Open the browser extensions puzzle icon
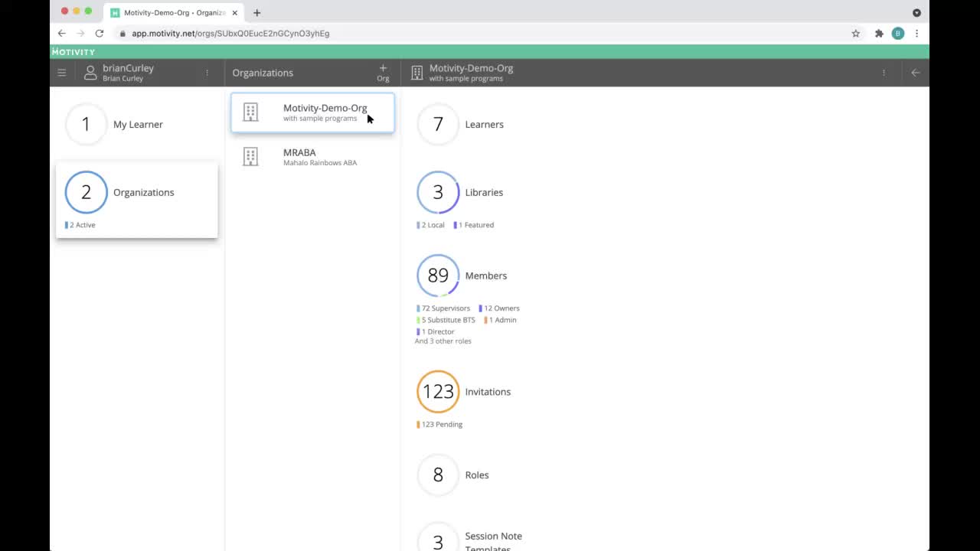 coord(879,34)
